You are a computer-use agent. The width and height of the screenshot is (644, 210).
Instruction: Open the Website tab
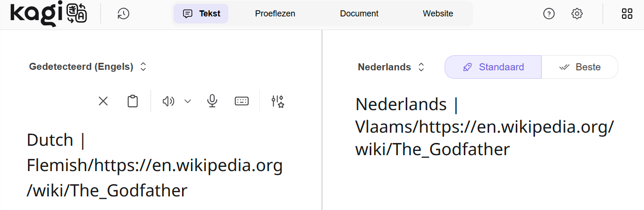coord(438,14)
